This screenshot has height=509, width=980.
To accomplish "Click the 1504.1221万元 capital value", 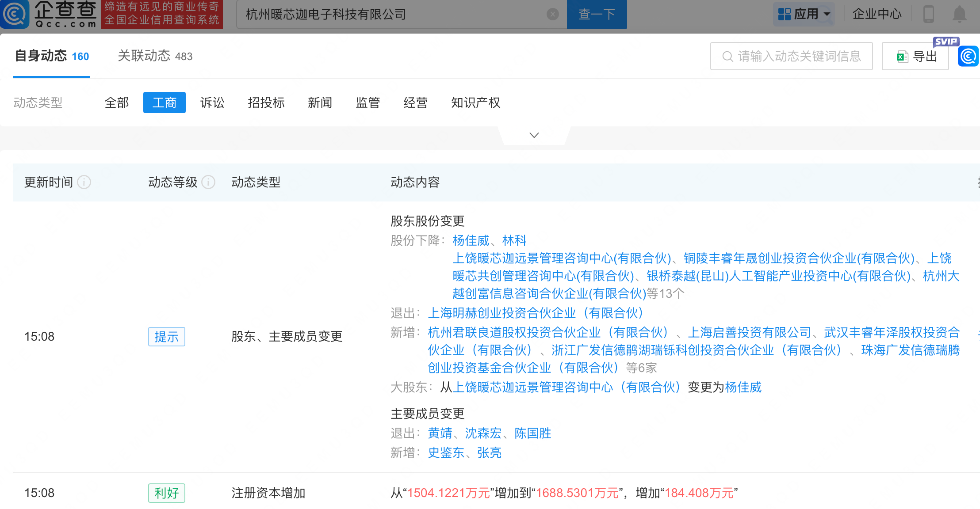I will tap(448, 493).
